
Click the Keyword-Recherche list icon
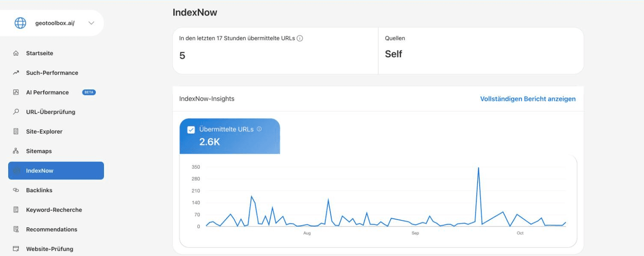coord(16,210)
